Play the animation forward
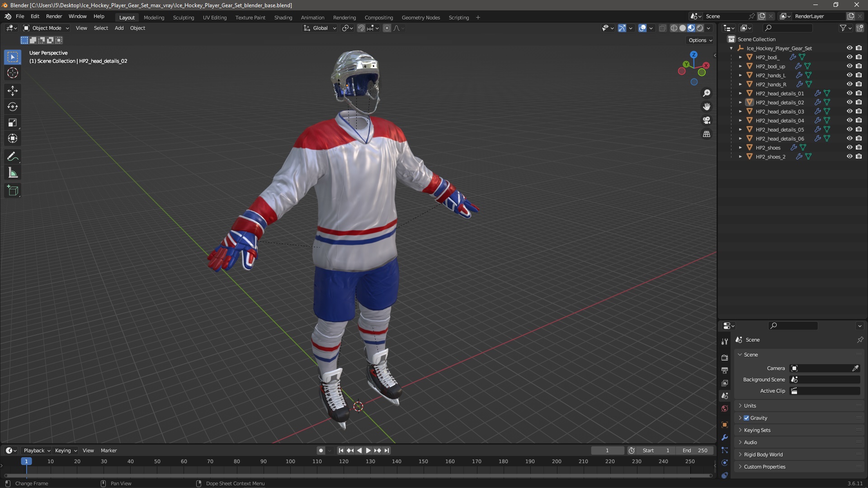Image resolution: width=868 pixels, height=488 pixels. 368,450
